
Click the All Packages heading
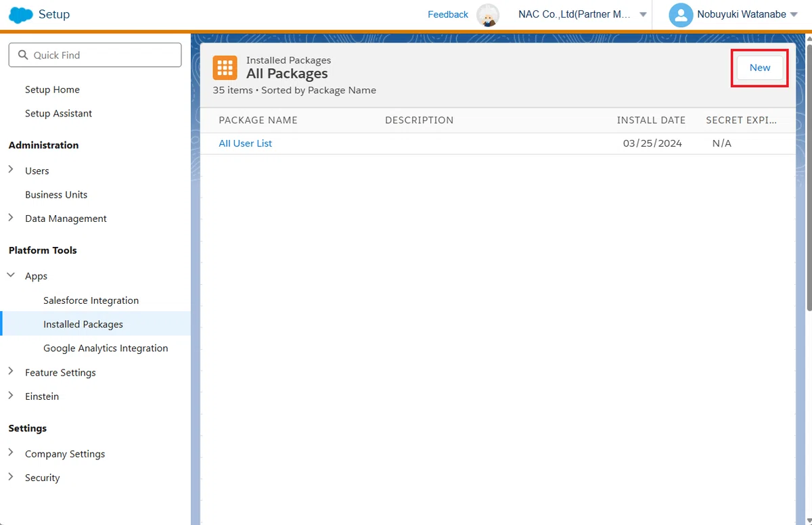click(x=287, y=74)
